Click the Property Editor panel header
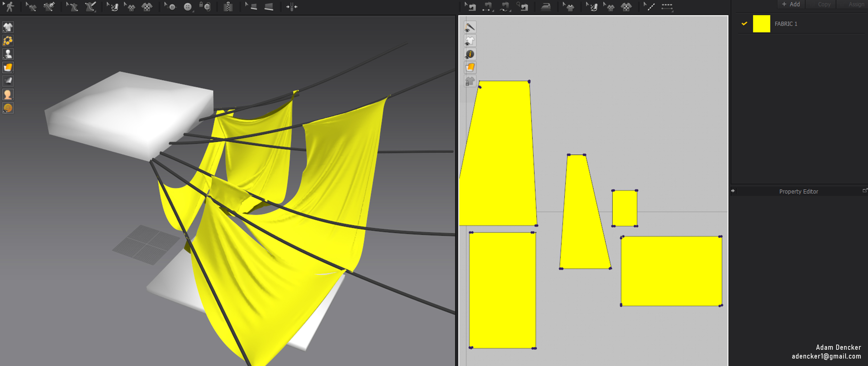The image size is (868, 366). (x=798, y=191)
